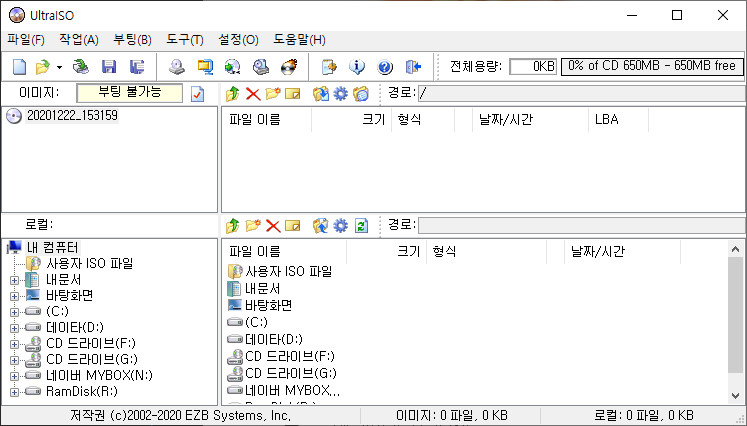Click Refresh icon in local toolbar
The width and height of the screenshot is (747, 426).
tap(362, 225)
